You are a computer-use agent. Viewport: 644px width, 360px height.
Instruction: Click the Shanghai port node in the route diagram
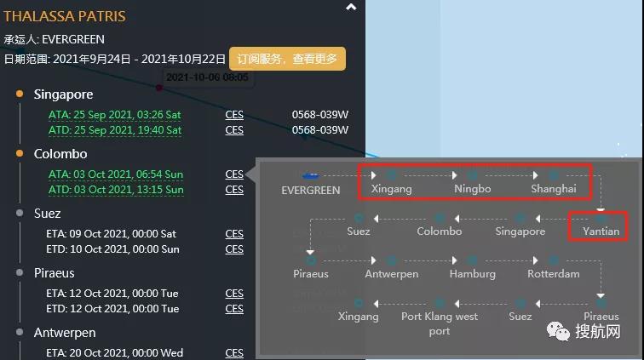pos(554,175)
